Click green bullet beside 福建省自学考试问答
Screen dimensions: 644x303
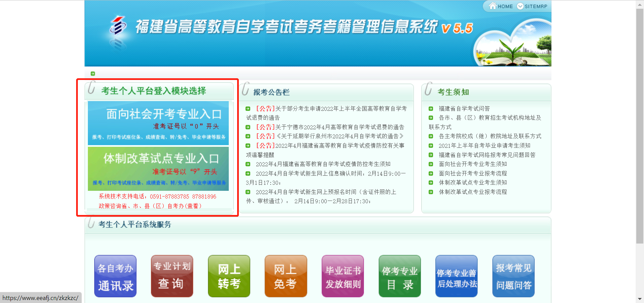point(431,109)
